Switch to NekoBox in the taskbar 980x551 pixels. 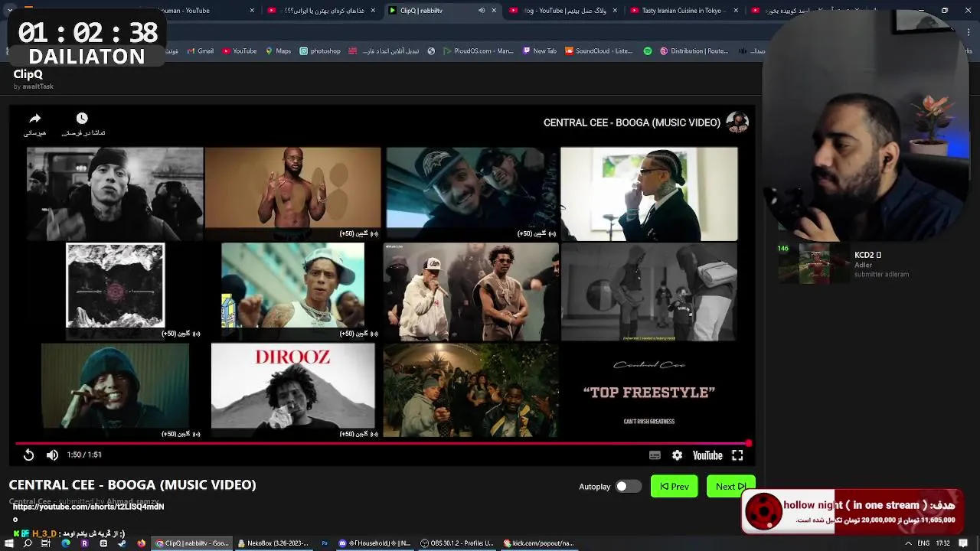(x=273, y=543)
